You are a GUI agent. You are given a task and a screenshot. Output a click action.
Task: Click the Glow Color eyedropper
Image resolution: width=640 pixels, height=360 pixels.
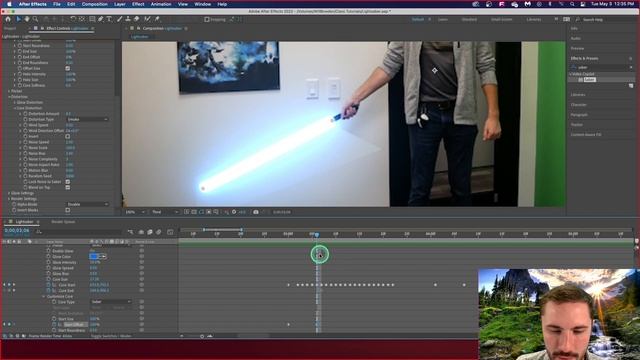pyautogui.click(x=104, y=257)
